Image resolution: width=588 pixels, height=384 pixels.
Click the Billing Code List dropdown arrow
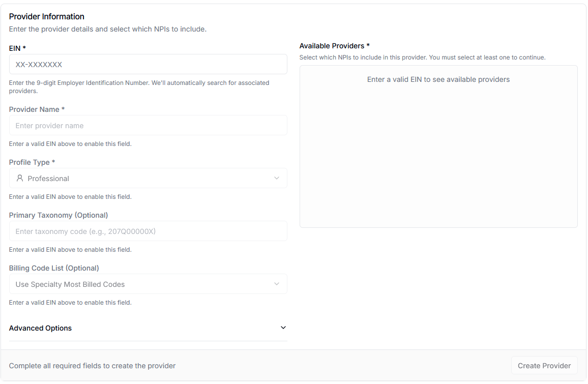[277, 284]
